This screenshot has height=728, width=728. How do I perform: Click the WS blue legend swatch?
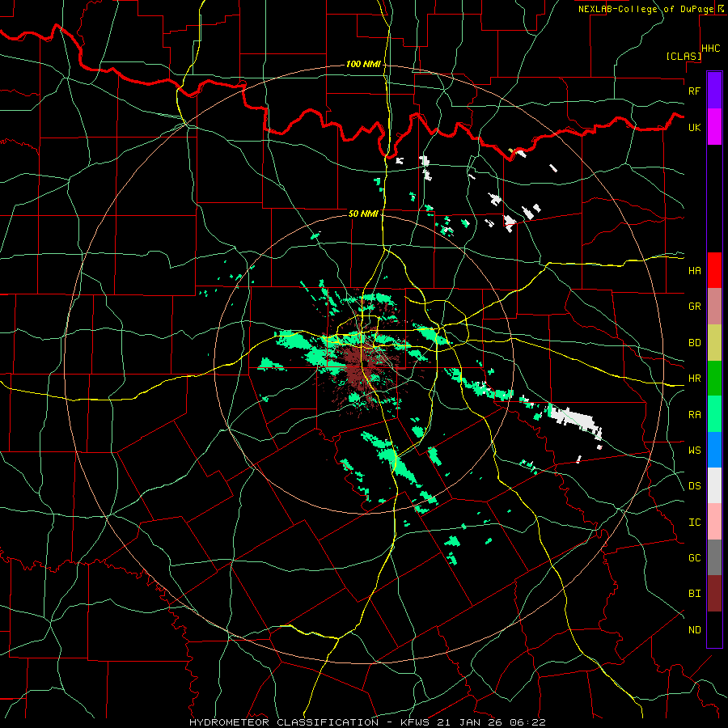coord(714,450)
